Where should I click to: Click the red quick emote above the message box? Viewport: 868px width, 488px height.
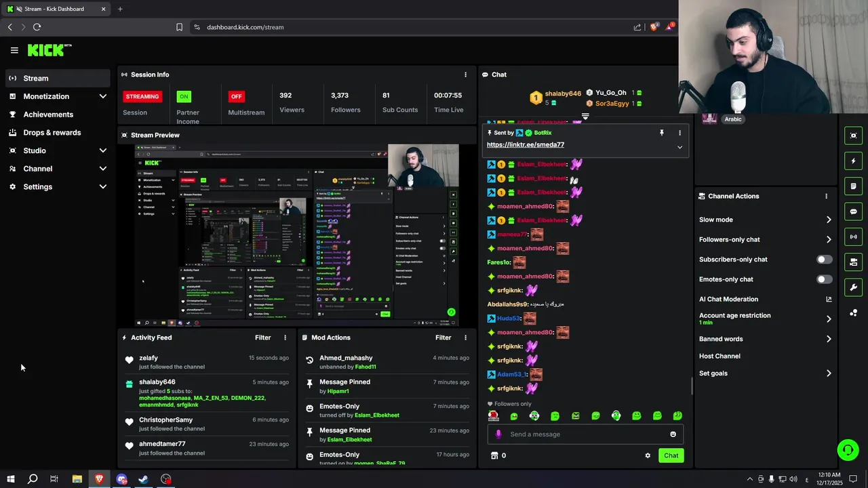pos(493,415)
